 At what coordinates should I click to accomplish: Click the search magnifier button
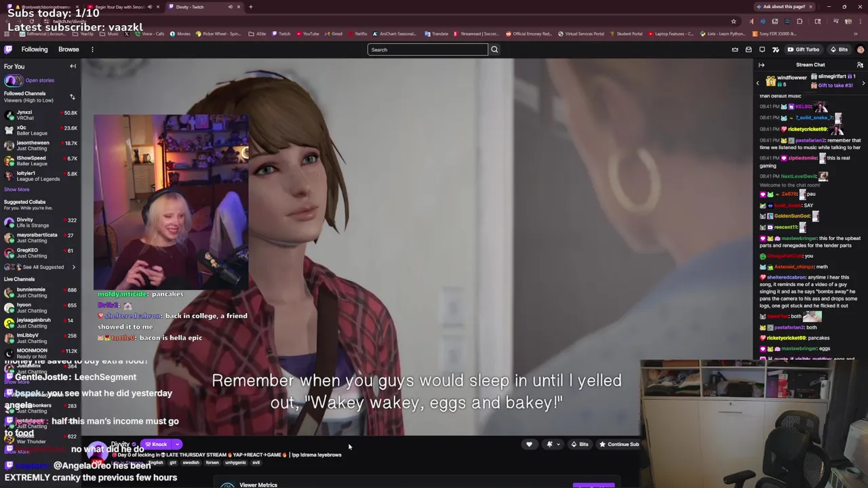(494, 49)
